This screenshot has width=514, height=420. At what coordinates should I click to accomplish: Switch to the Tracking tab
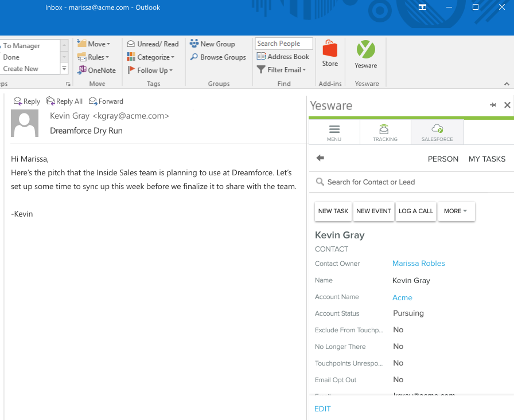(x=385, y=132)
